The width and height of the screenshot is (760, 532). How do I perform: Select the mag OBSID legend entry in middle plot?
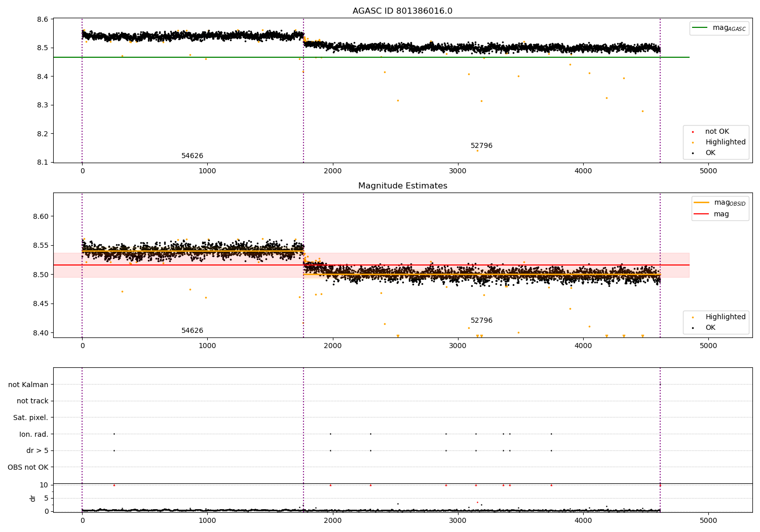pyautogui.click(x=720, y=203)
